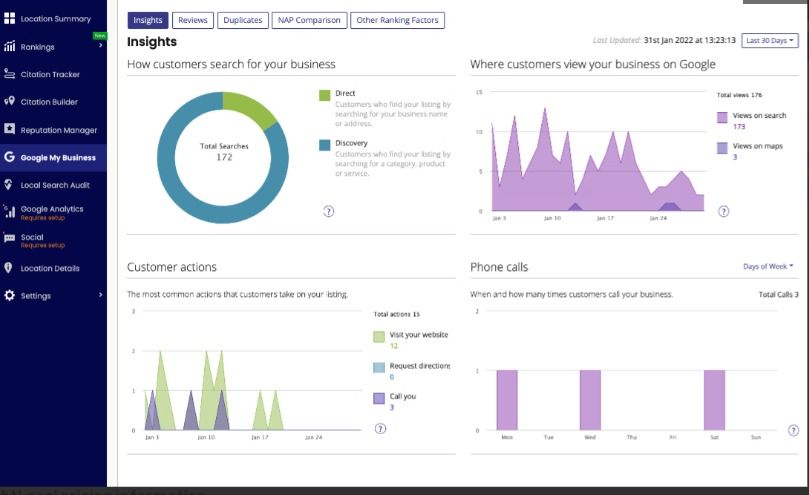Toggle Views on search purple legend square
Screen dimensions: 809x495
(722, 117)
